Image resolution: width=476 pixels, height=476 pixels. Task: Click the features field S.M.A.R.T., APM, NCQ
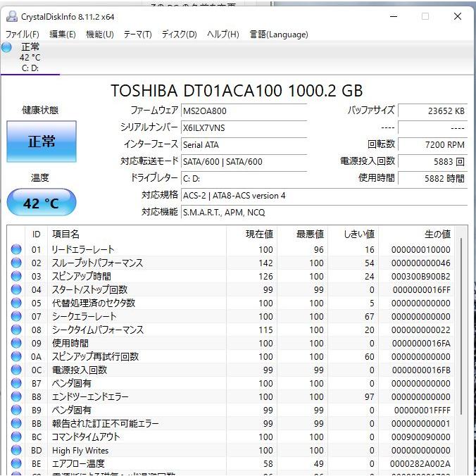point(324,213)
